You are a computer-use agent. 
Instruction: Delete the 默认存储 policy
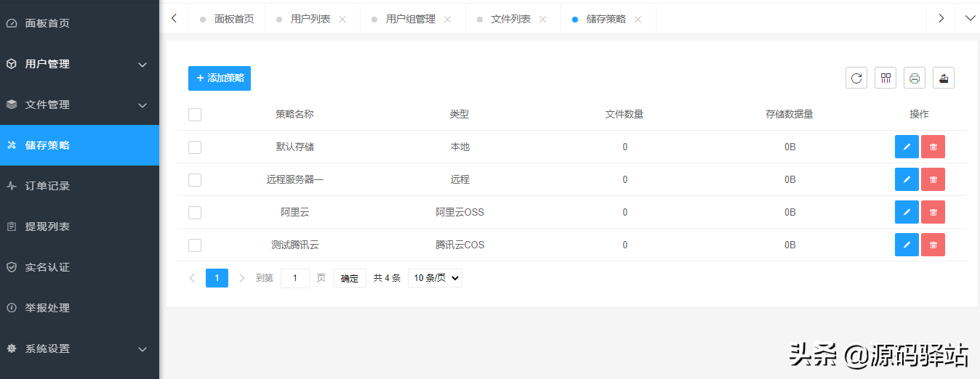click(933, 147)
